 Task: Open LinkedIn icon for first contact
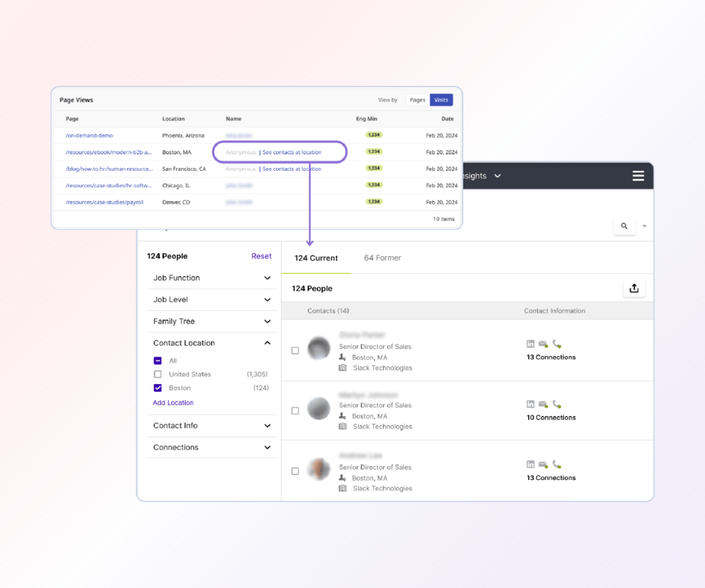(530, 344)
